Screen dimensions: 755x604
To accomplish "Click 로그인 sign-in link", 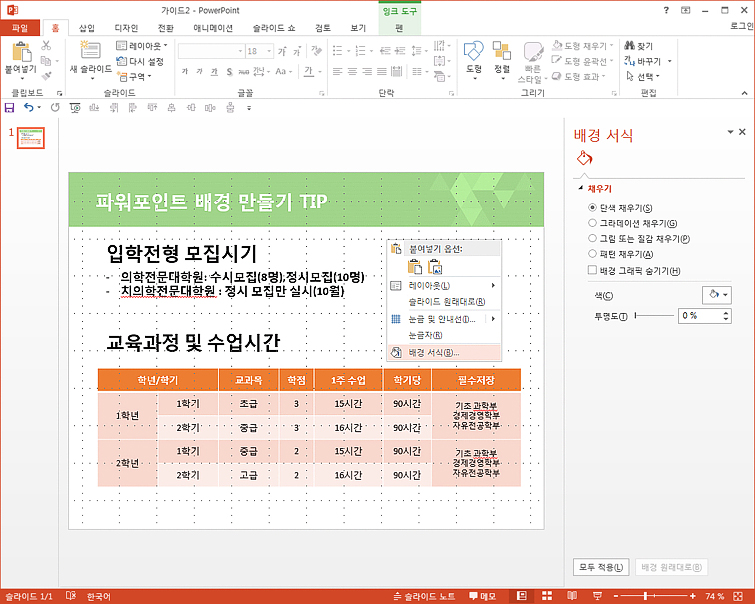I will pyautogui.click(x=742, y=26).
